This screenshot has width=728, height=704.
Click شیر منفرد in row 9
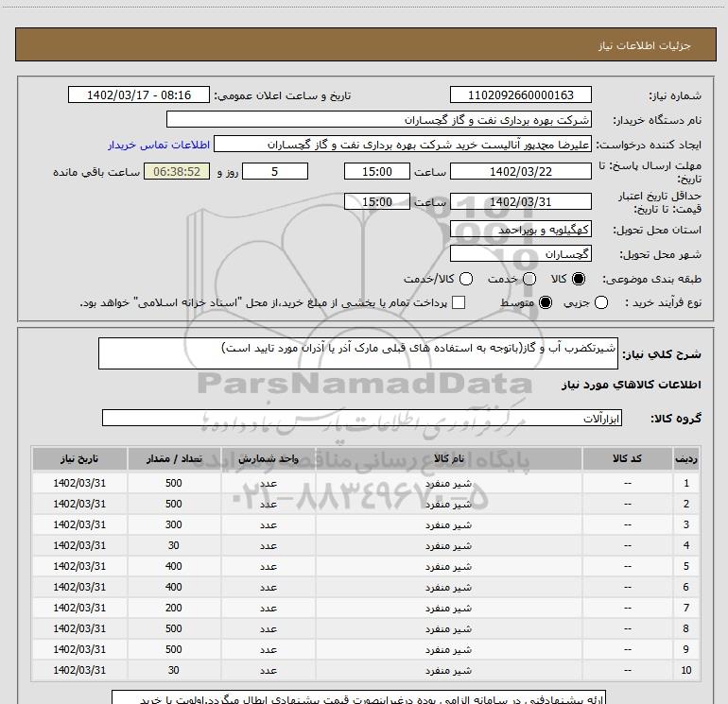(448, 649)
